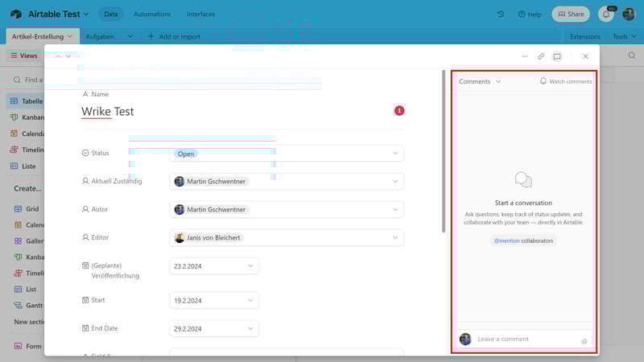Open the Liste view in views list

[x=24, y=167]
